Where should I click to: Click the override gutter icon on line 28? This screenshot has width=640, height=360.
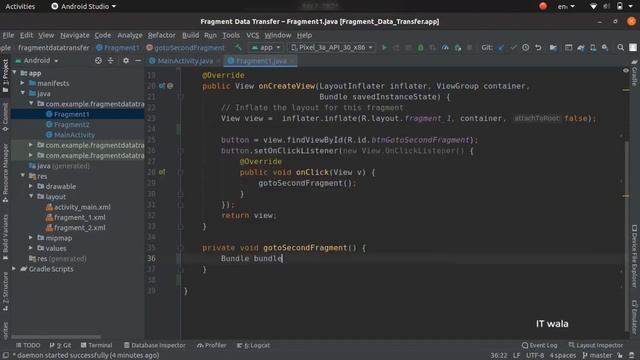point(162,172)
